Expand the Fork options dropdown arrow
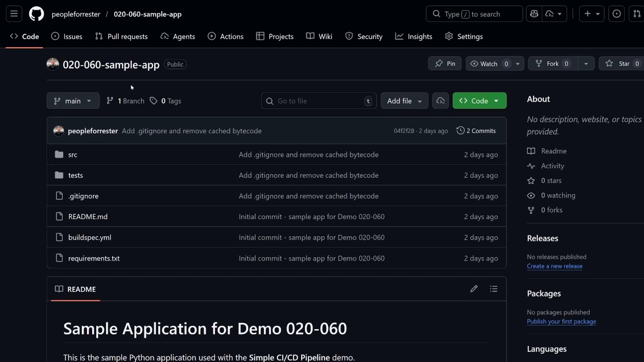Screen dimensions: 644x362 [x=586, y=64]
